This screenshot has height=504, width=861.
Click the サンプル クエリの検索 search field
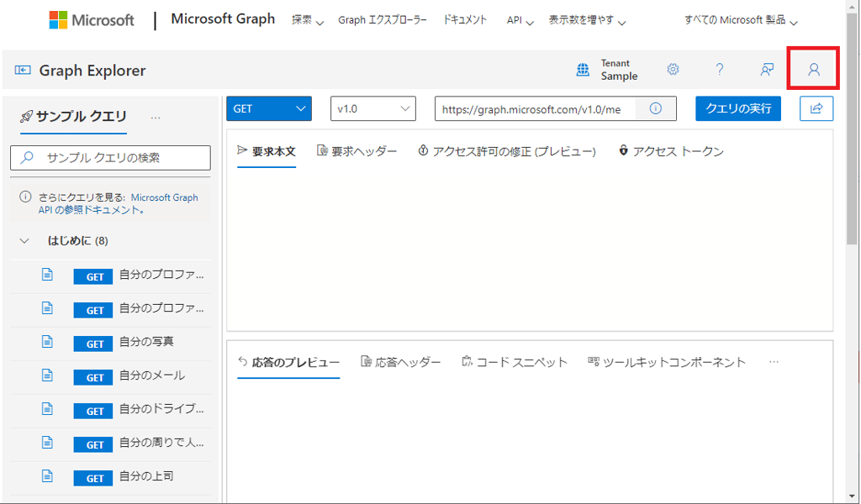[110, 158]
